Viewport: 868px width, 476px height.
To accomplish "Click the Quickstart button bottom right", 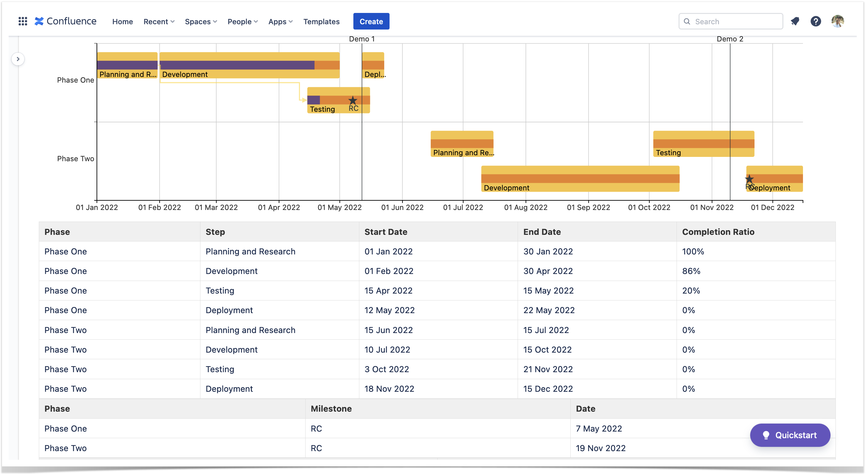I will click(790, 435).
